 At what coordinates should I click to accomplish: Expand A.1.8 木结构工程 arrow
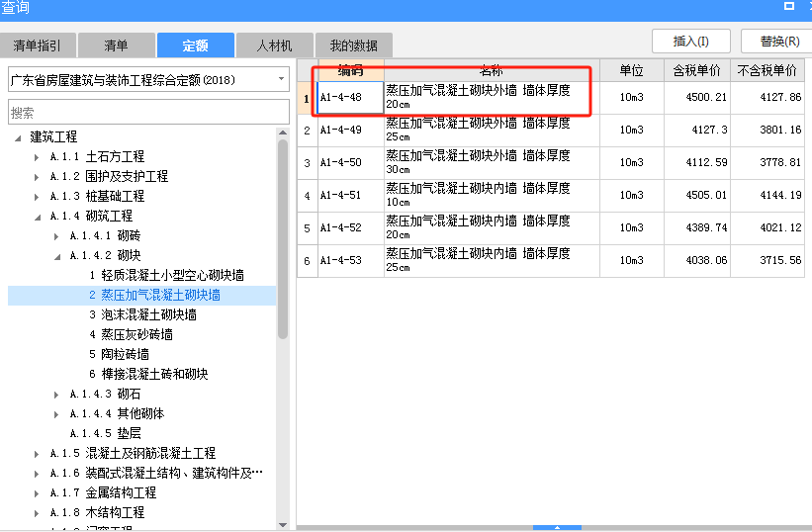click(37, 513)
